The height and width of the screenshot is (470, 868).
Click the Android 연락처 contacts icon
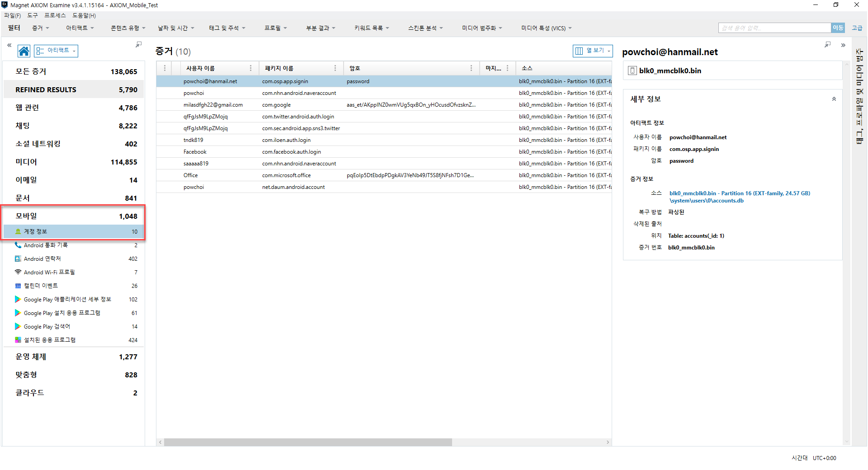[18, 258]
